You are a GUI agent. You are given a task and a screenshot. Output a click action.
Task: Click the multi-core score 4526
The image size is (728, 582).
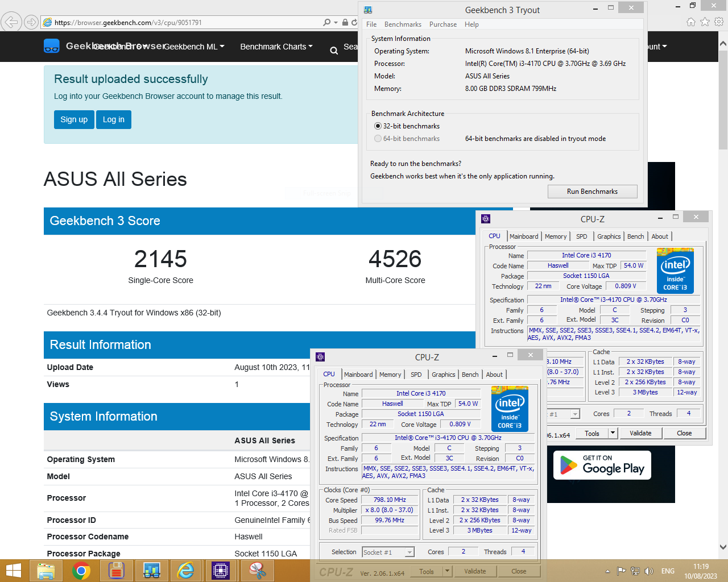[x=395, y=259]
